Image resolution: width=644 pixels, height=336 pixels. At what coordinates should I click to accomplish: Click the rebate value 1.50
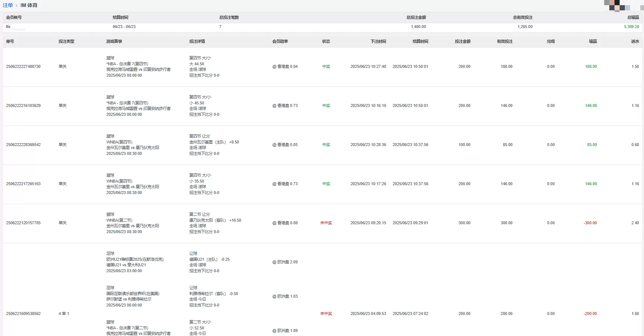coord(635,66)
